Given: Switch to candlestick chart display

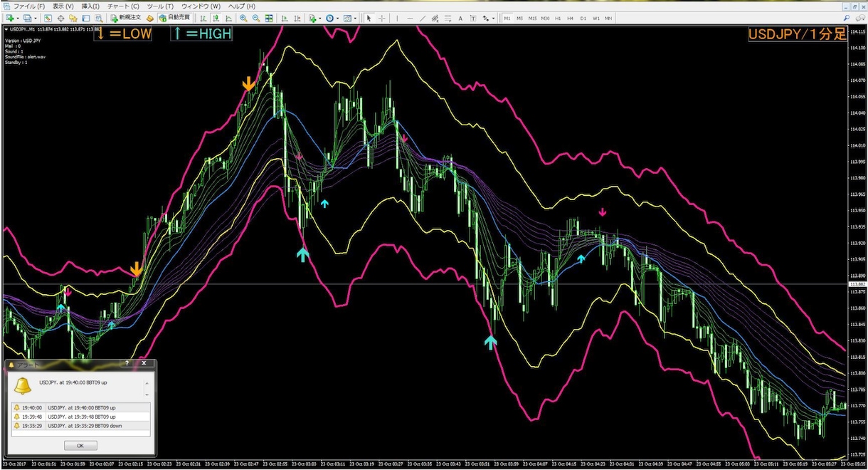Looking at the screenshot, I should point(216,18).
